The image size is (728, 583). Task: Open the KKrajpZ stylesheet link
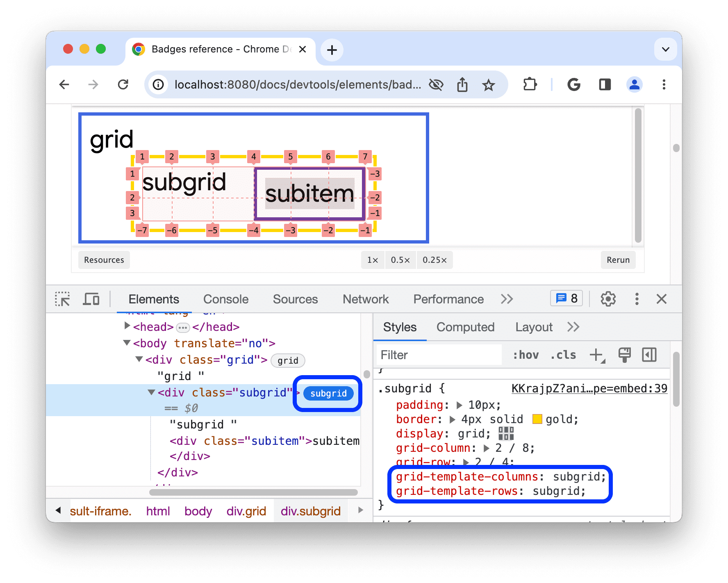click(x=589, y=388)
